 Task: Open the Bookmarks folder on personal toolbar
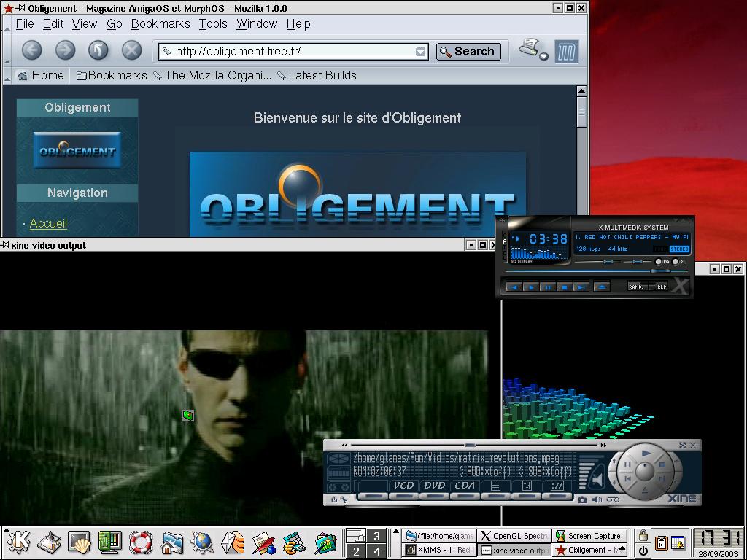pos(112,76)
